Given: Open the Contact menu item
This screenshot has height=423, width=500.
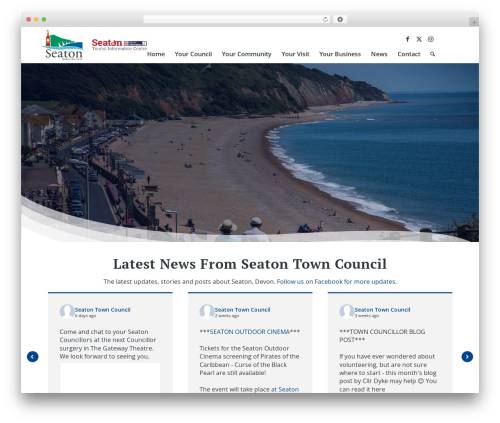Looking at the screenshot, I should [409, 54].
